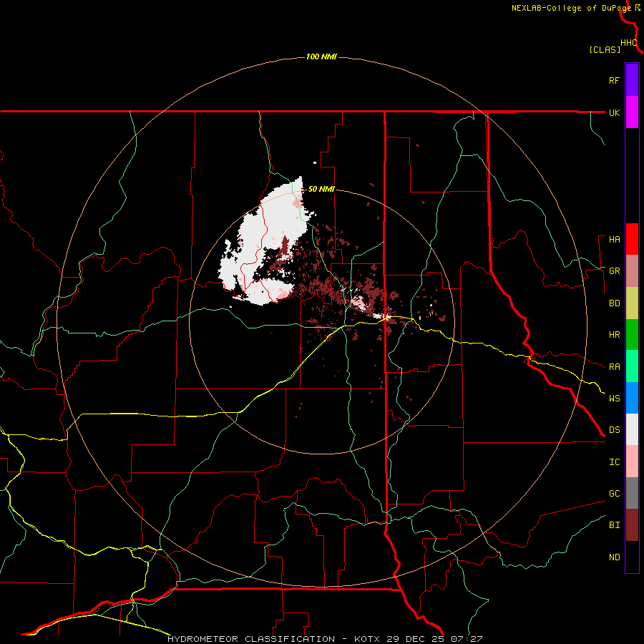
Task: Click the HHC product label
Action: click(629, 43)
